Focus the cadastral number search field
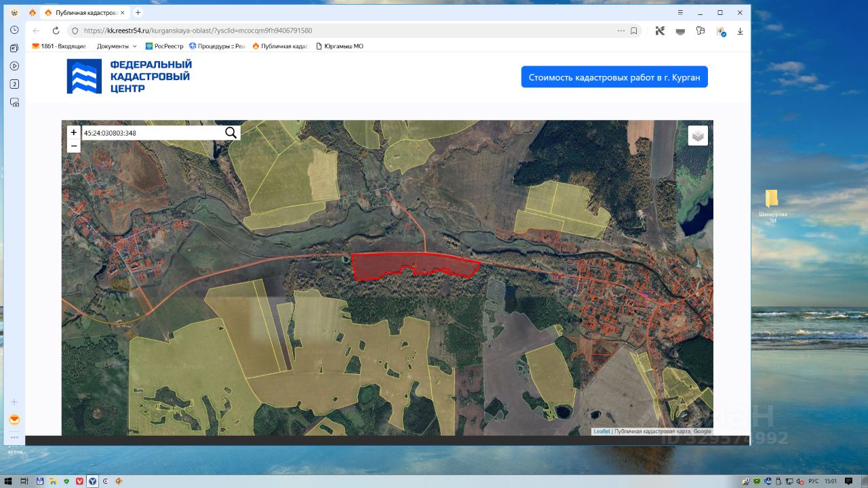 [x=153, y=133]
